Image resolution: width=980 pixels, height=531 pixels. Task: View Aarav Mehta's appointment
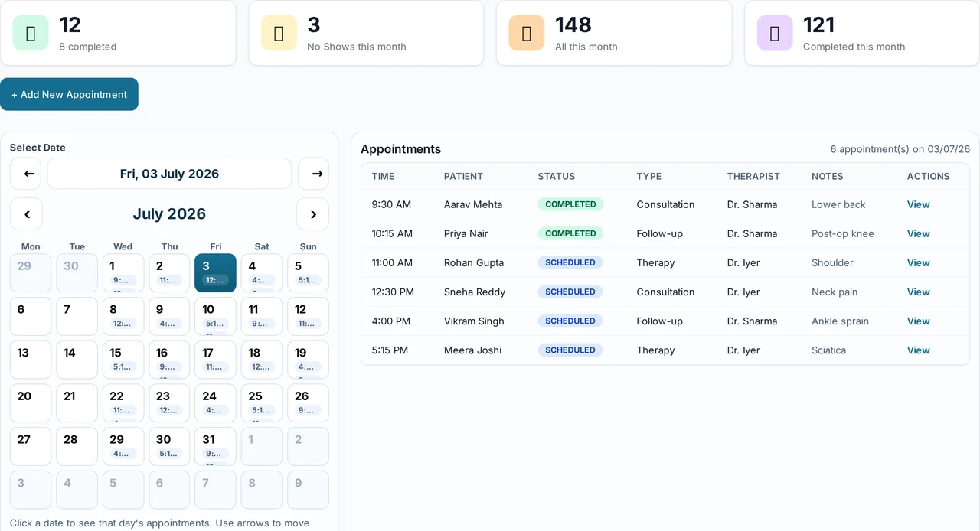[918, 204]
